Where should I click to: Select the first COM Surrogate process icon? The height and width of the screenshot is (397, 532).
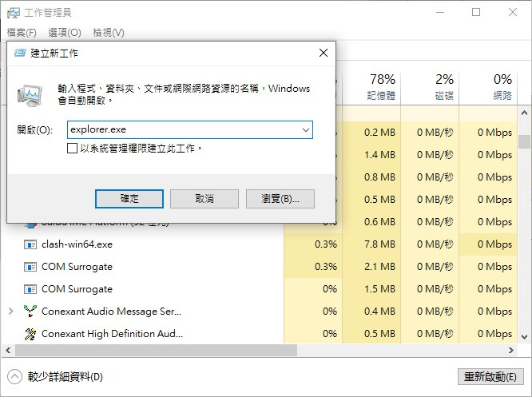[30, 267]
